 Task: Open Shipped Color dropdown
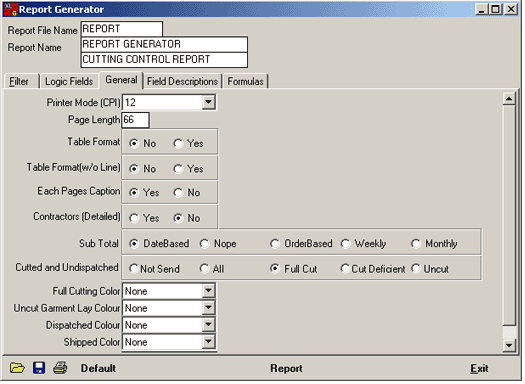(x=209, y=342)
